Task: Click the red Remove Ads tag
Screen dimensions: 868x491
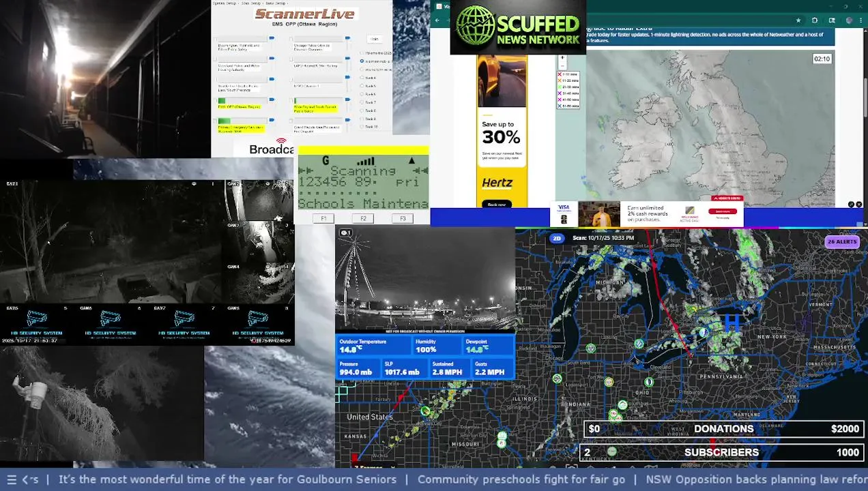Action: (x=727, y=198)
